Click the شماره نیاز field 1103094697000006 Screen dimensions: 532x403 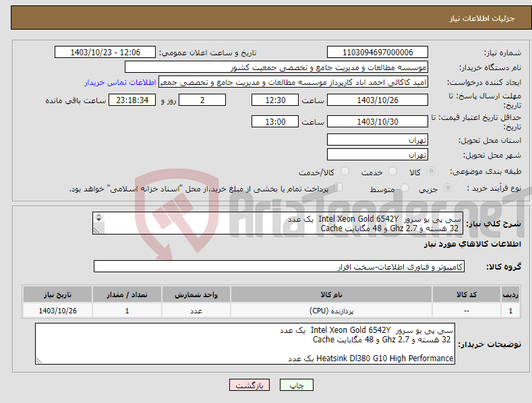tap(378, 53)
